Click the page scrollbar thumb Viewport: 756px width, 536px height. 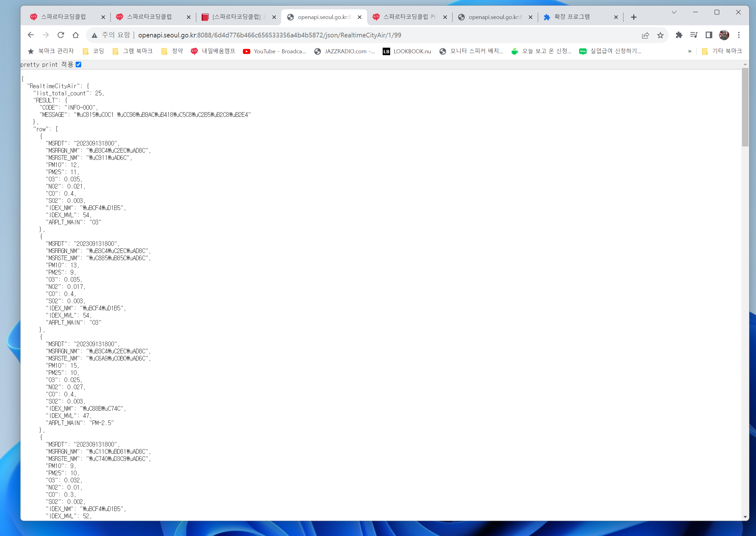pyautogui.click(x=745, y=107)
